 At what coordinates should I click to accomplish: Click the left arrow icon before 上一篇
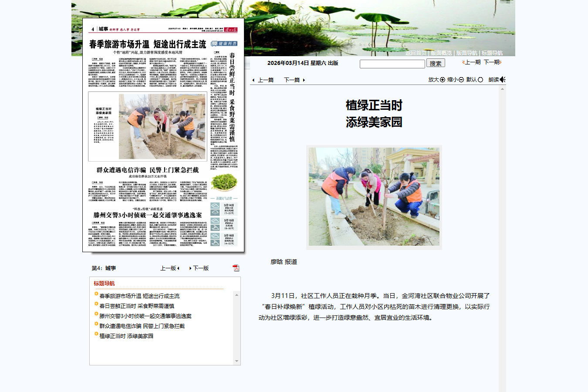coord(253,80)
